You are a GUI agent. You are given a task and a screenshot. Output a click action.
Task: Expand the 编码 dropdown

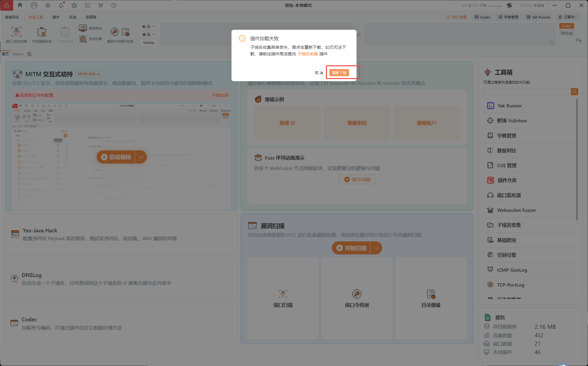(x=149, y=35)
